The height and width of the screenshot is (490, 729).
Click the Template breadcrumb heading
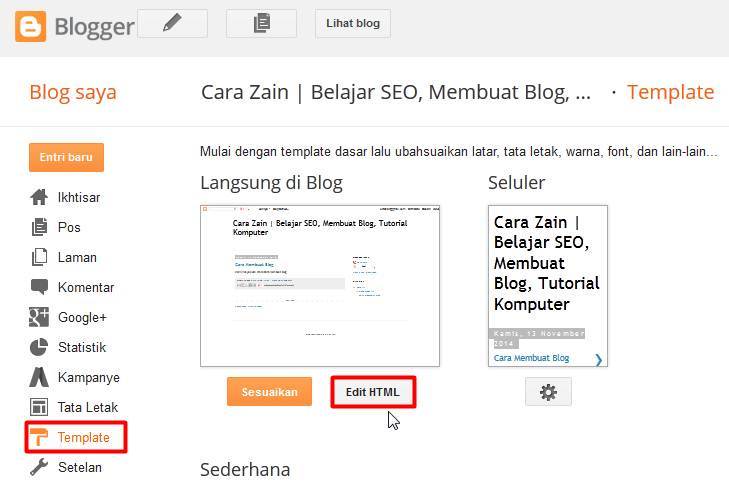(670, 92)
